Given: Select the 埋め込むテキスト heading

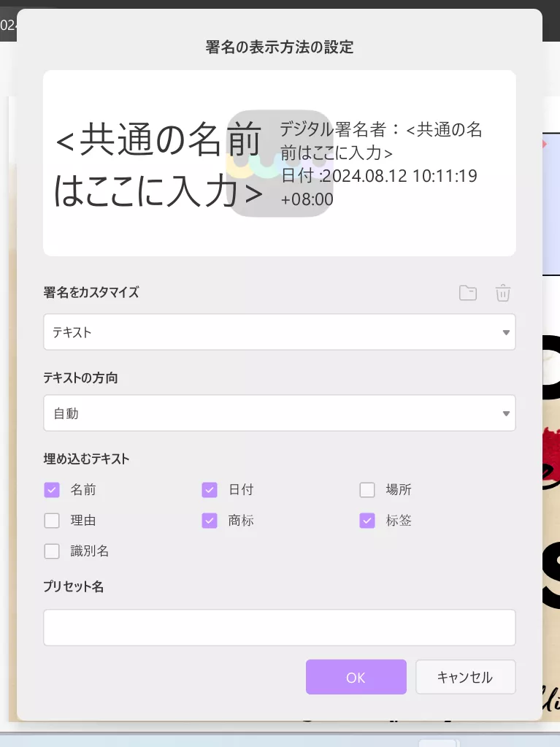Looking at the screenshot, I should (x=86, y=459).
